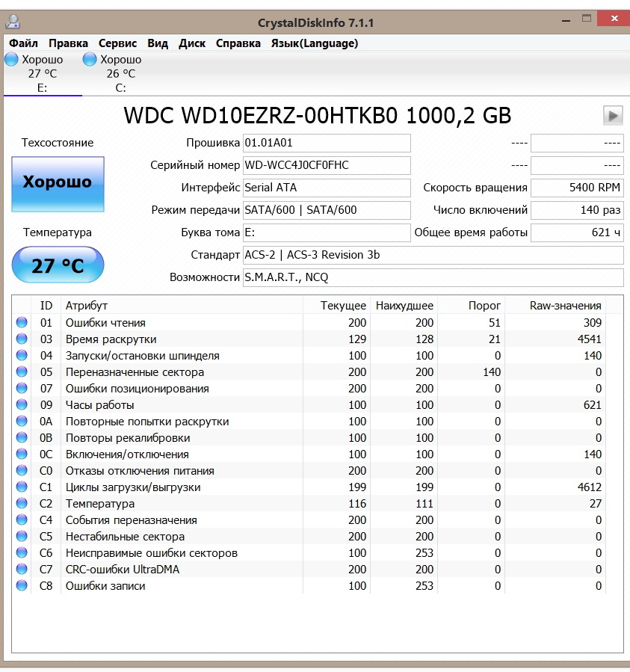This screenshot has height=672, width=630.
Task: Click status orb for Включения/отключения row
Action: (x=22, y=454)
